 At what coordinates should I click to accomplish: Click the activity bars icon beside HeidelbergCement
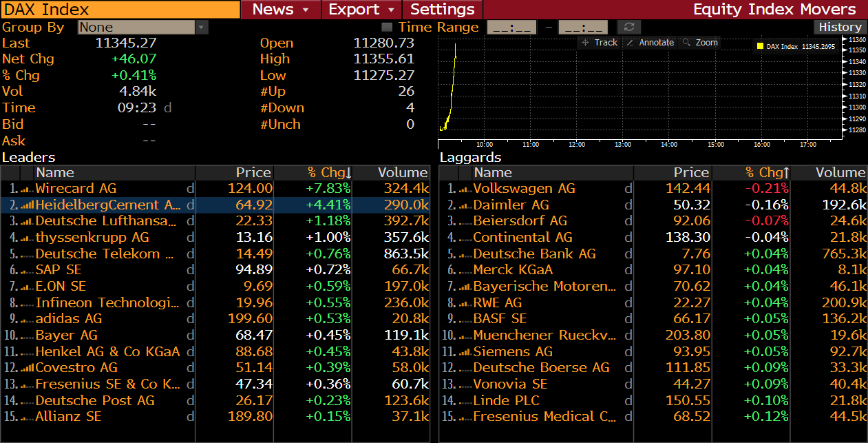(x=27, y=205)
